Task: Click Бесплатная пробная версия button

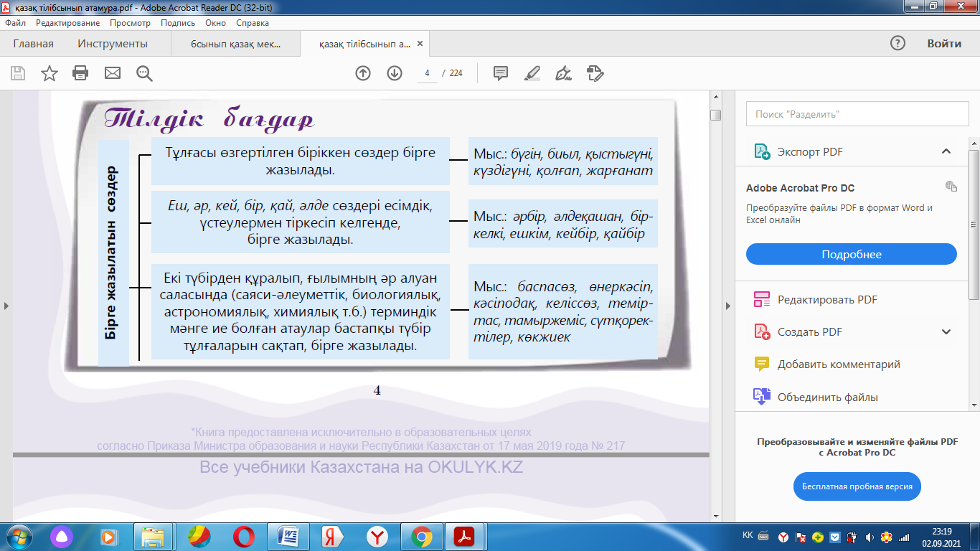Action: (857, 486)
